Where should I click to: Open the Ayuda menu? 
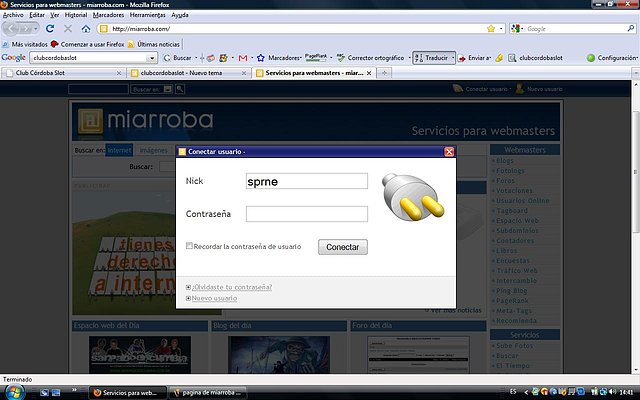pos(180,15)
